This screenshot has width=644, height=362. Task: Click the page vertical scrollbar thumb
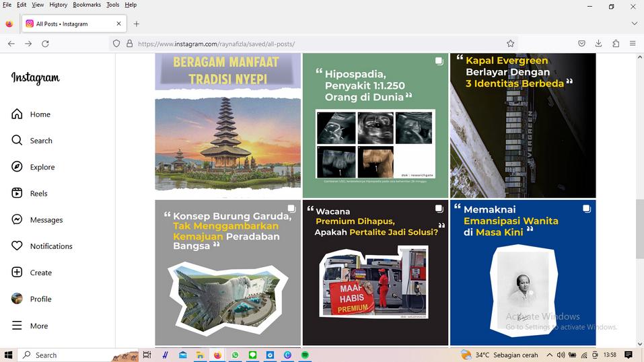click(x=639, y=229)
